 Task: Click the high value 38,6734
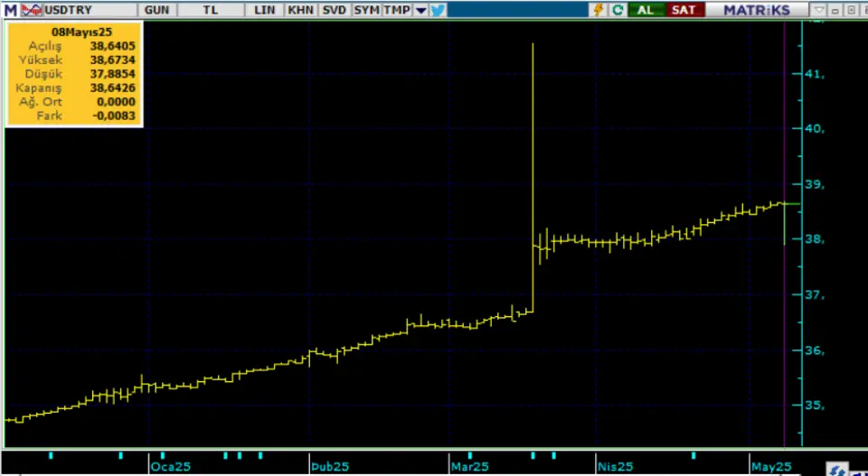(112, 60)
